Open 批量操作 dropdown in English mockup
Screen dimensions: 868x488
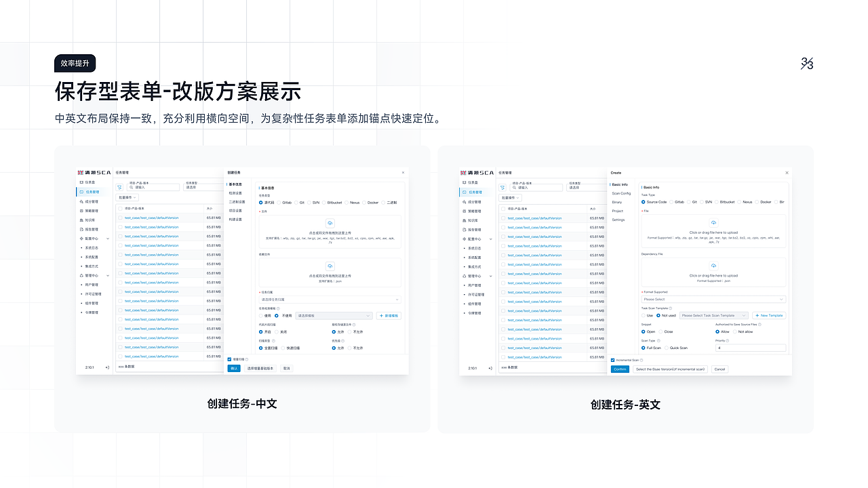(510, 198)
